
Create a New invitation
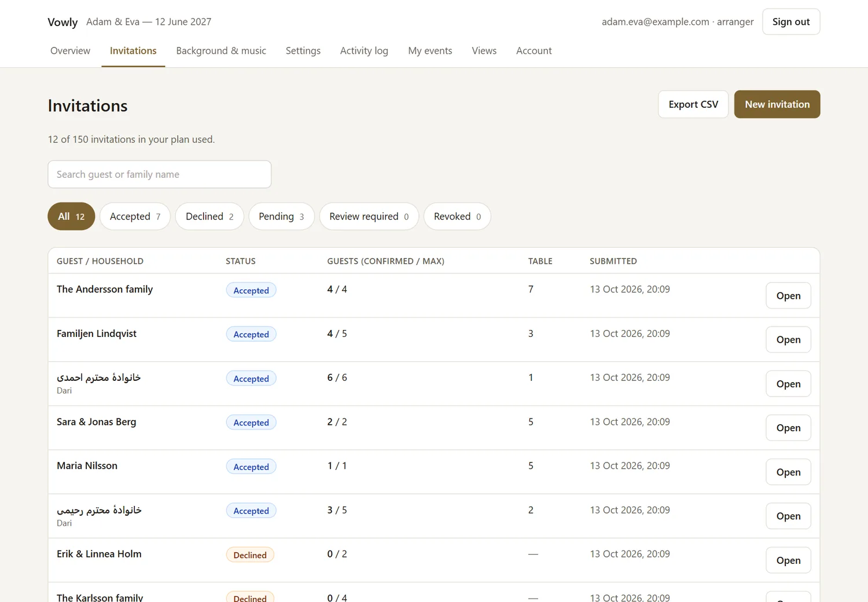777,104
